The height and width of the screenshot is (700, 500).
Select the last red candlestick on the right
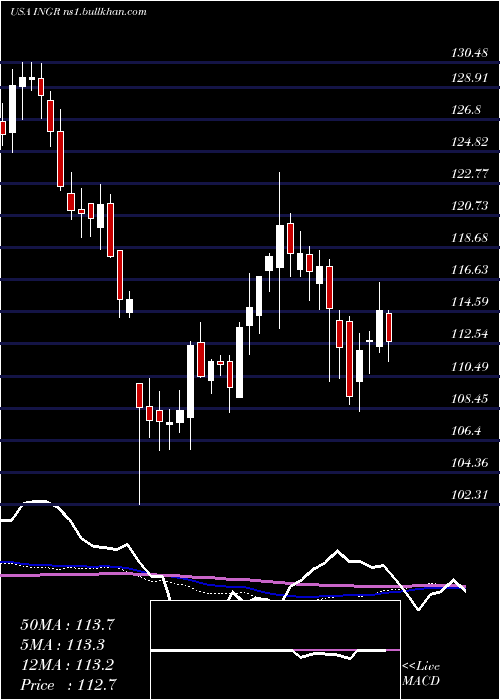click(389, 328)
